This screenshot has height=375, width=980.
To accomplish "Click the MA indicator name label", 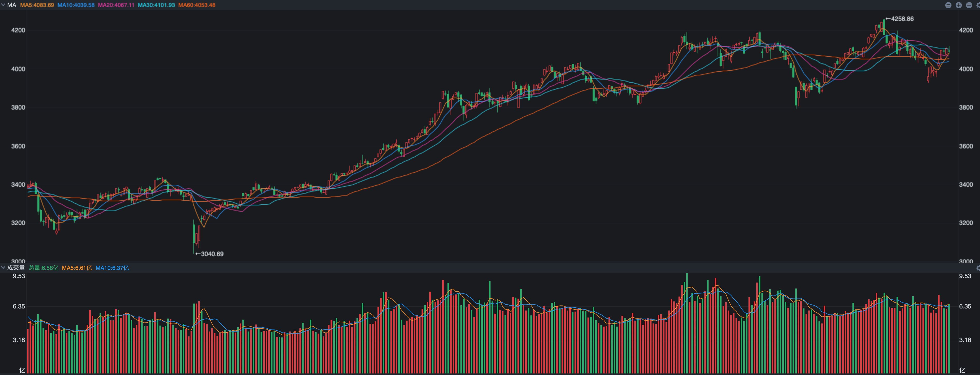I will click(x=11, y=5).
